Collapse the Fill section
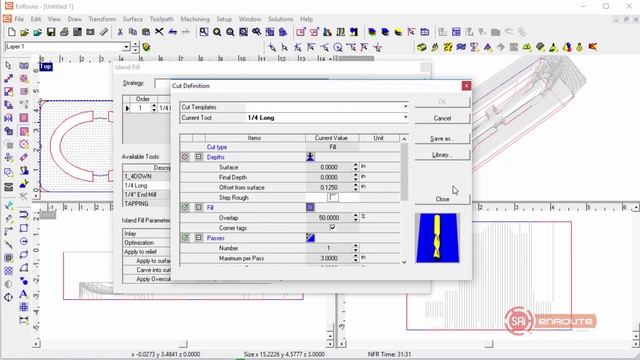 [x=199, y=207]
